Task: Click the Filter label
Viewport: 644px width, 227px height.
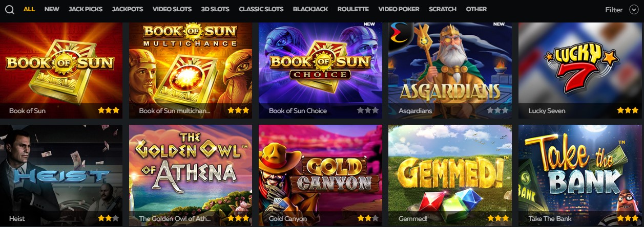Action: pyautogui.click(x=614, y=10)
